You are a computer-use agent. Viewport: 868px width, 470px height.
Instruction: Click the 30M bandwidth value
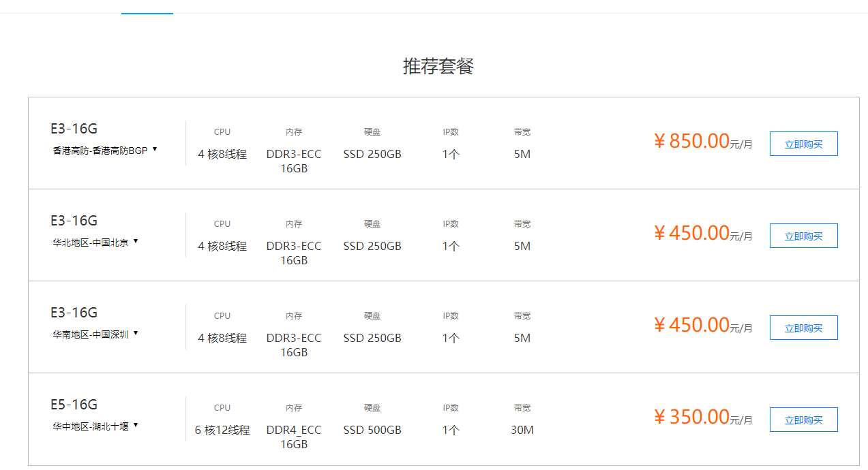[x=522, y=430]
